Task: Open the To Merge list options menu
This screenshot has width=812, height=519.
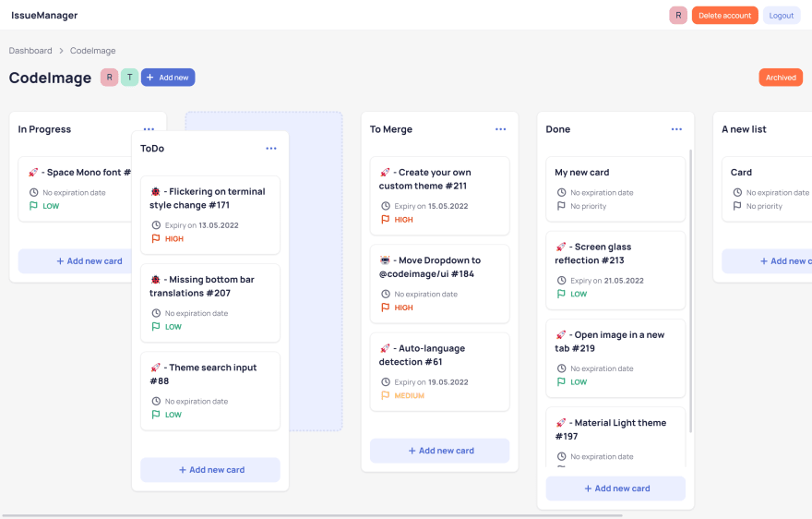Action: click(x=501, y=129)
